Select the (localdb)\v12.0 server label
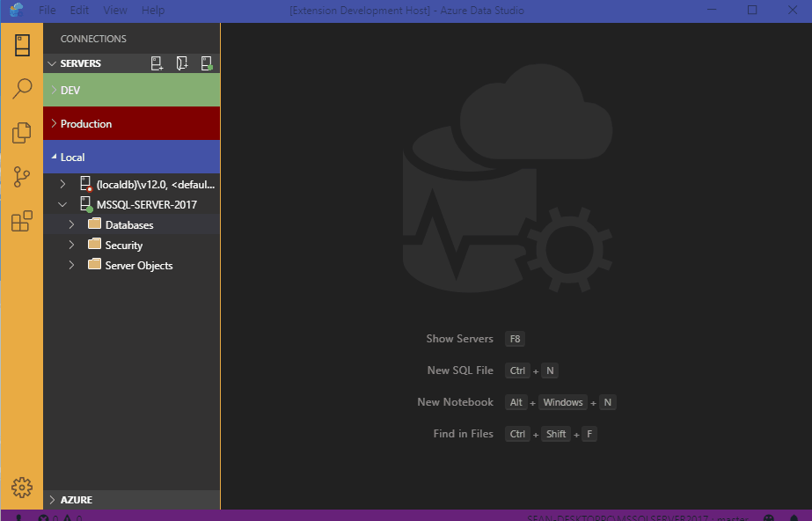 coord(156,184)
